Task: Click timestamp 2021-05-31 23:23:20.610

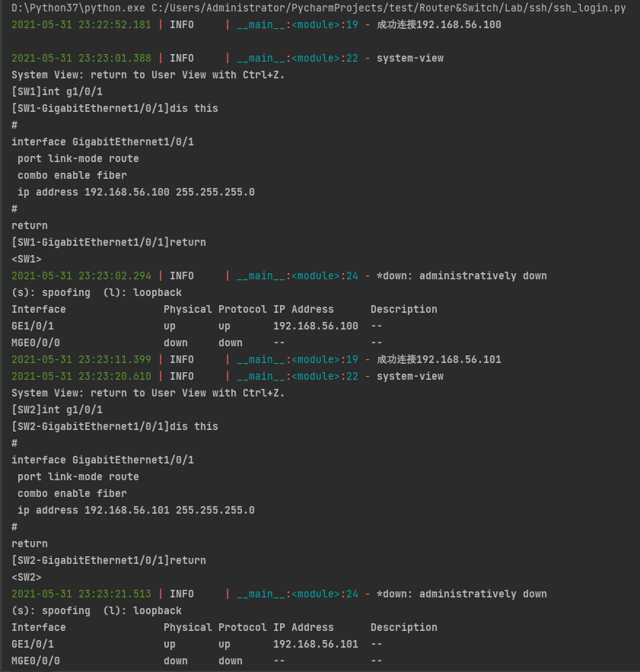Action: 81,376
